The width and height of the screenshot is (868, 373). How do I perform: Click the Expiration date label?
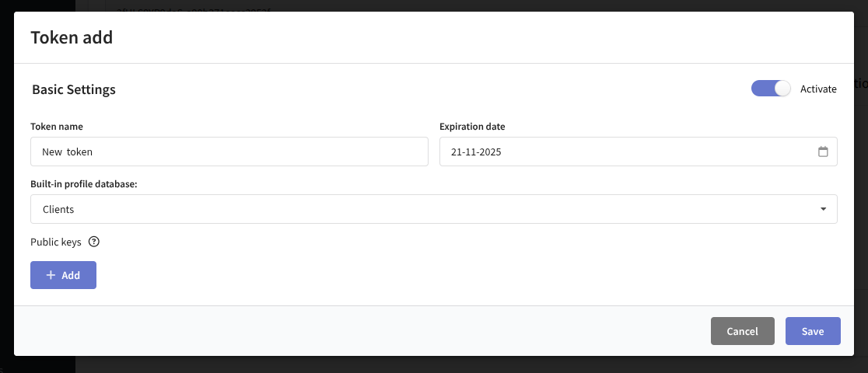[x=472, y=127]
